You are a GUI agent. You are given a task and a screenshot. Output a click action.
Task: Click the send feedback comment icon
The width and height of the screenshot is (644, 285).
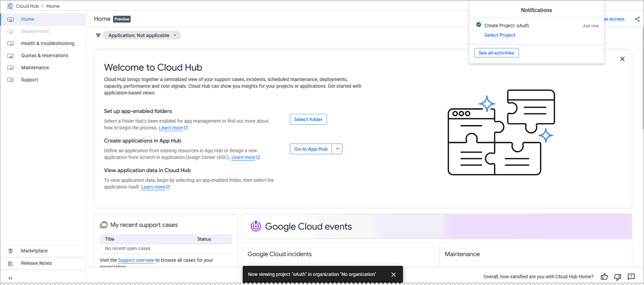click(x=631, y=277)
